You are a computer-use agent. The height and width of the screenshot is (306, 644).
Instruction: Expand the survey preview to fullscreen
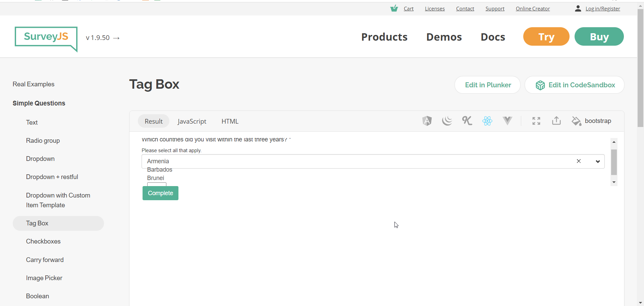(536, 121)
